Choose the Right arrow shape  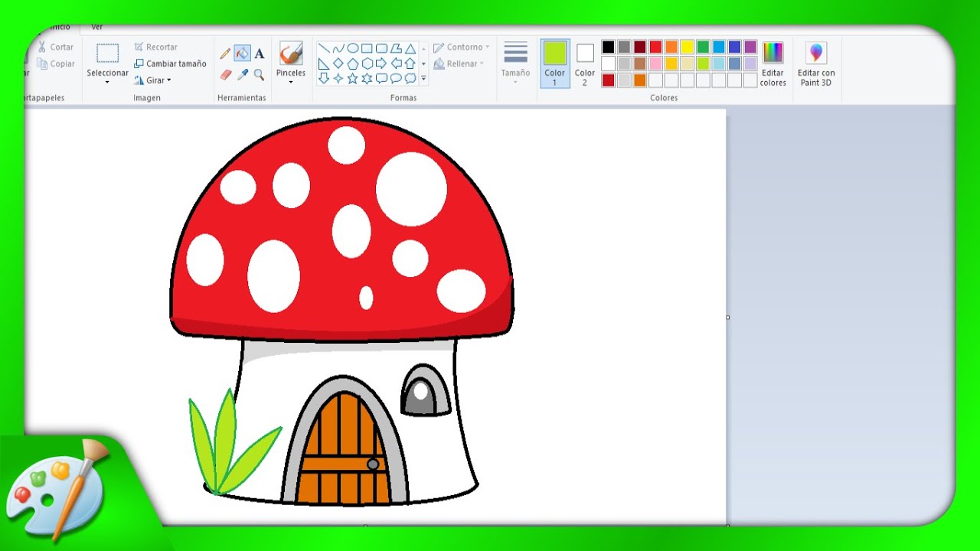[381, 64]
